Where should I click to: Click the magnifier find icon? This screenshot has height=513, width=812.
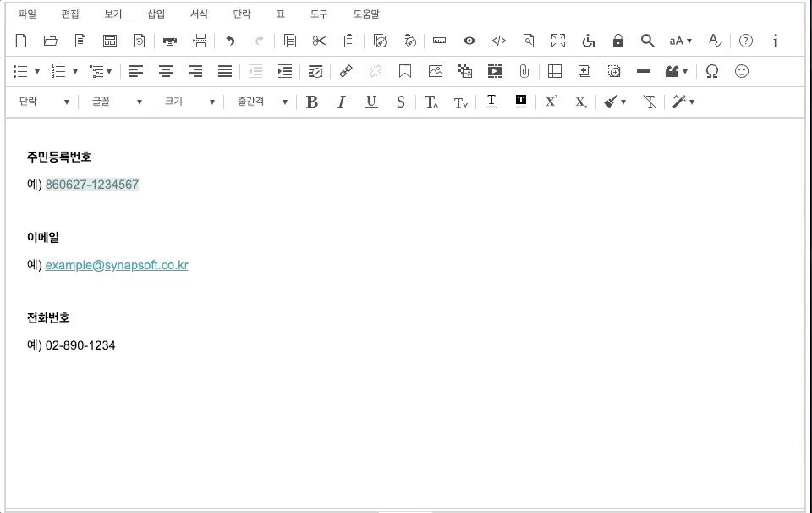click(x=647, y=41)
